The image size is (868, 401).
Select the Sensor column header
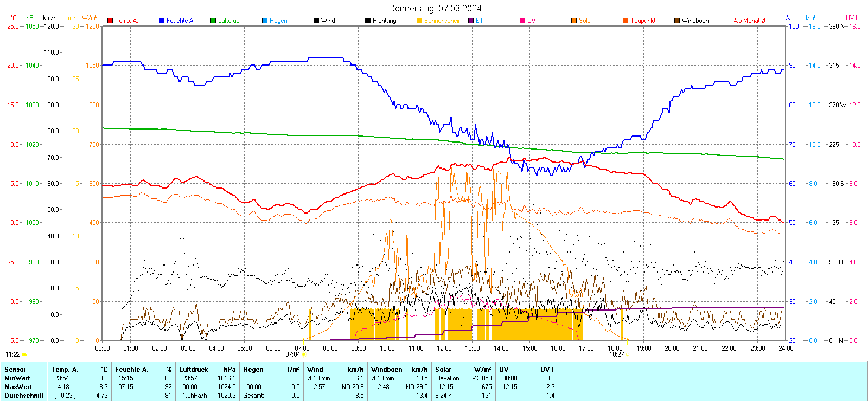15,370
